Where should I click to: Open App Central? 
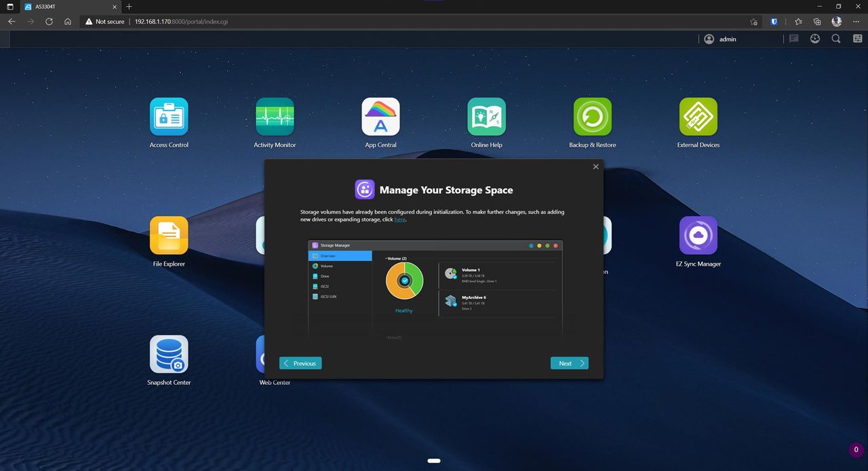[x=380, y=117]
